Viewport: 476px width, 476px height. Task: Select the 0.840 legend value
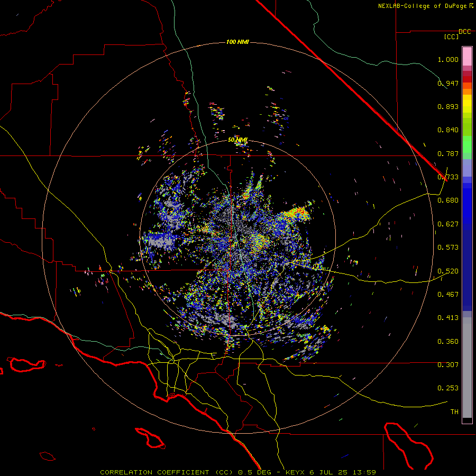tap(448, 130)
